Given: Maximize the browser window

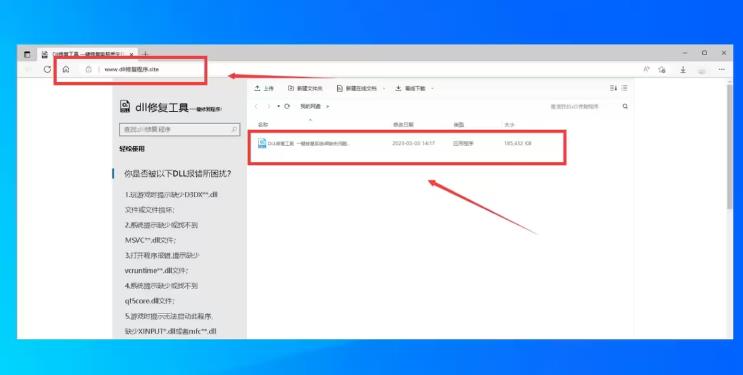Looking at the screenshot, I should pyautogui.click(x=705, y=53).
